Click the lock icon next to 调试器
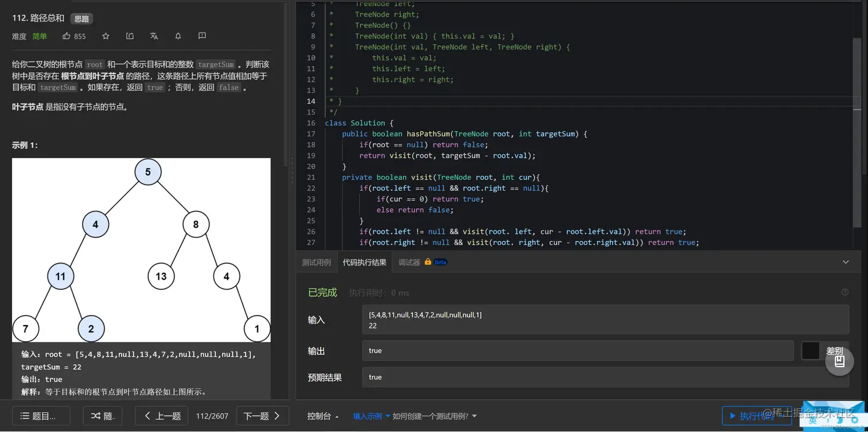The width and height of the screenshot is (868, 432). pos(428,262)
